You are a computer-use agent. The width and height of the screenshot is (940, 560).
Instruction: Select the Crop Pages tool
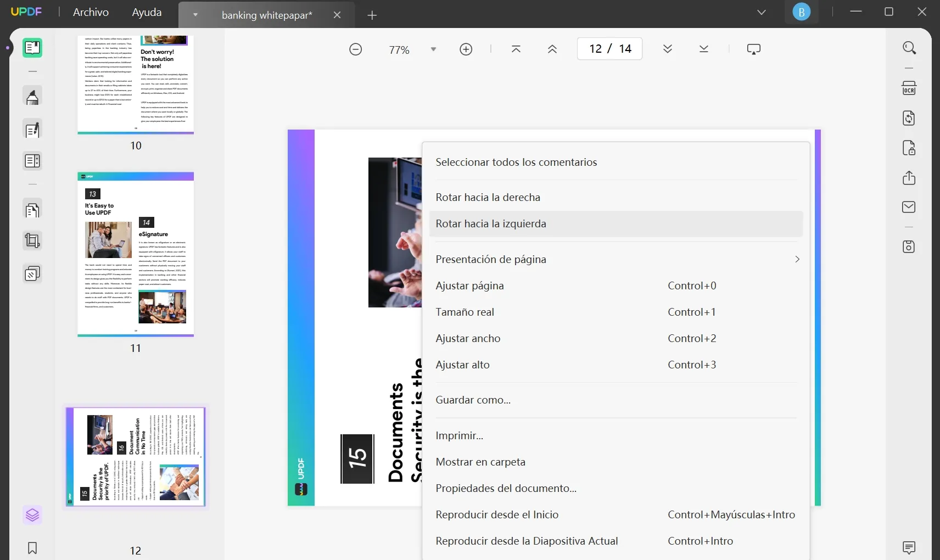tap(32, 240)
